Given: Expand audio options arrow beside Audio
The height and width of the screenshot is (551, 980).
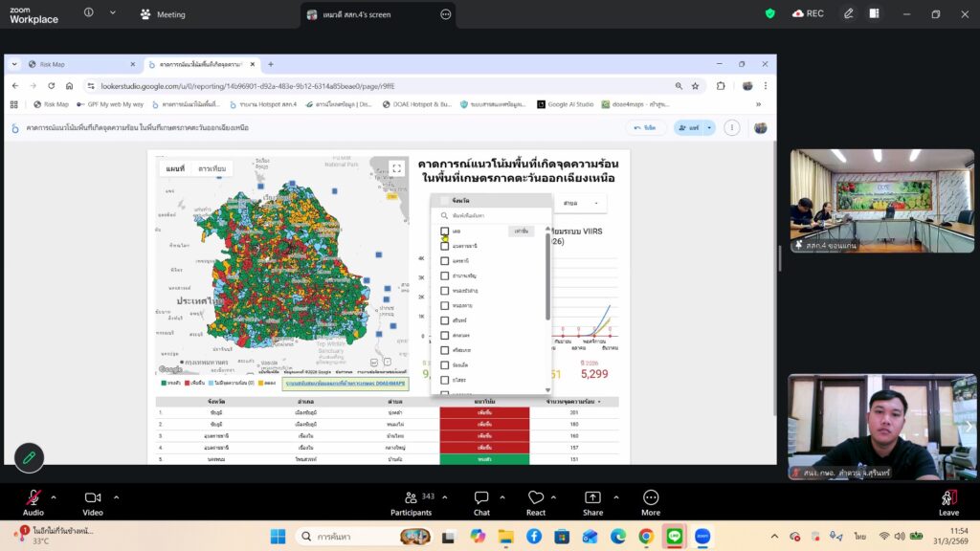Looking at the screenshot, I should click(x=54, y=497).
